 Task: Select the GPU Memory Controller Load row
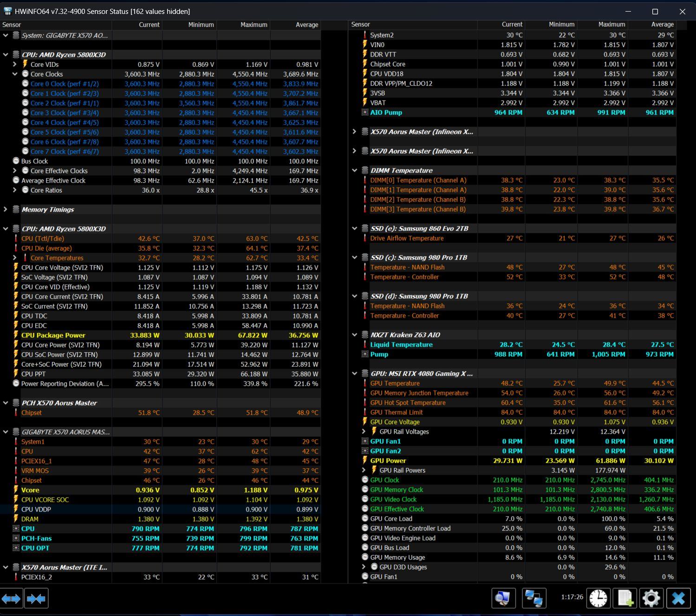512,528
